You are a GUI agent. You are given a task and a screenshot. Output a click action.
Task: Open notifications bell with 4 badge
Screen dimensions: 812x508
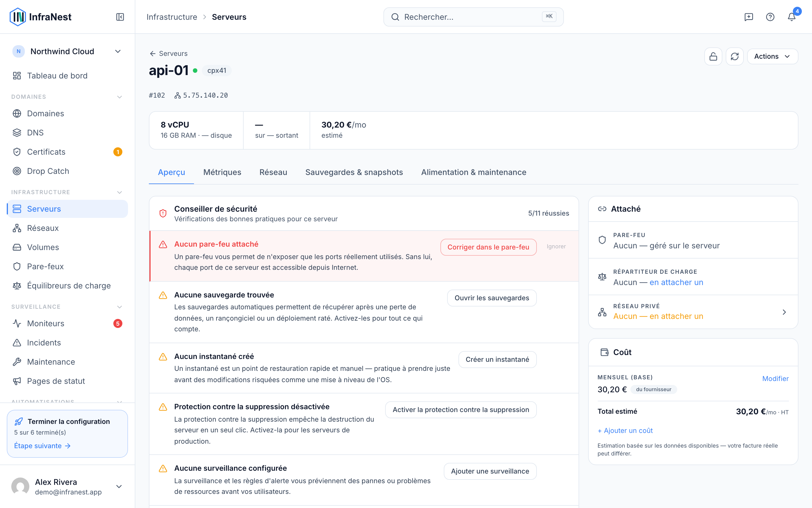pos(792,17)
